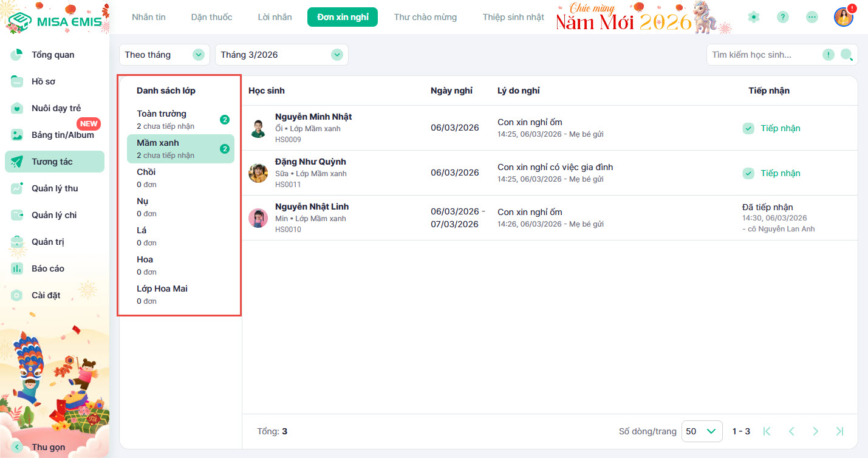This screenshot has height=458, width=868.
Task: Collapse the sidebar with Thu gọn
Action: pyautogui.click(x=48, y=447)
